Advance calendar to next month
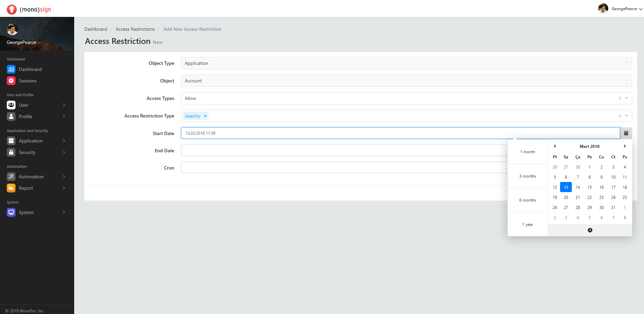Image resolution: width=644 pixels, height=314 pixels. (624, 146)
